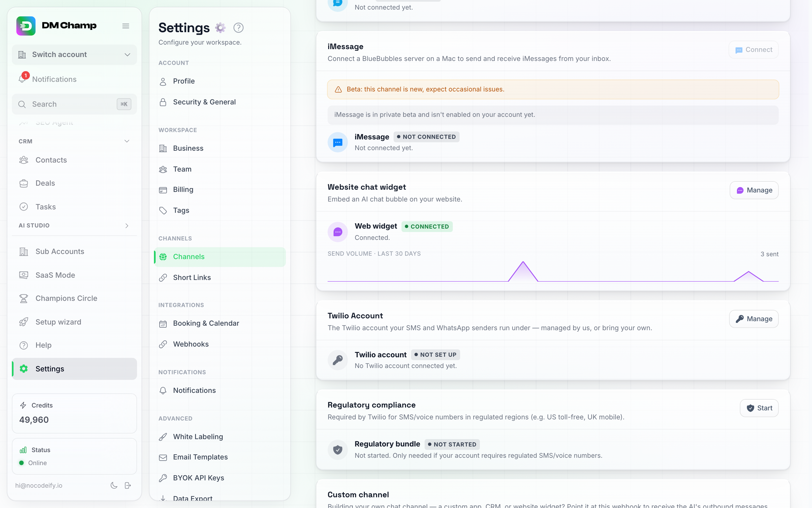Click the Web widget purple chat icon
Viewport: 812px width, 508px height.
pyautogui.click(x=337, y=232)
